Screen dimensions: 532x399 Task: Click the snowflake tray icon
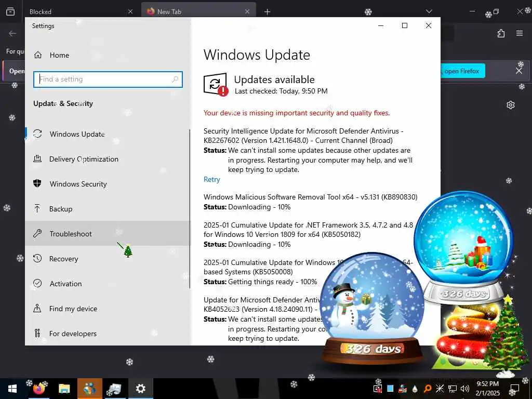(440, 389)
